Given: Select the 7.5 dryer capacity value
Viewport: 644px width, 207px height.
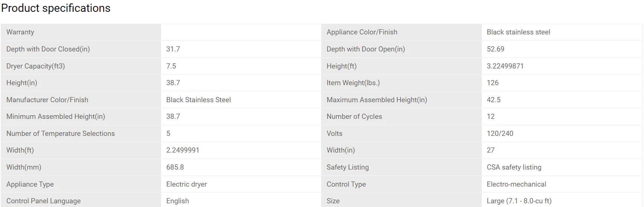Looking at the screenshot, I should pos(171,66).
